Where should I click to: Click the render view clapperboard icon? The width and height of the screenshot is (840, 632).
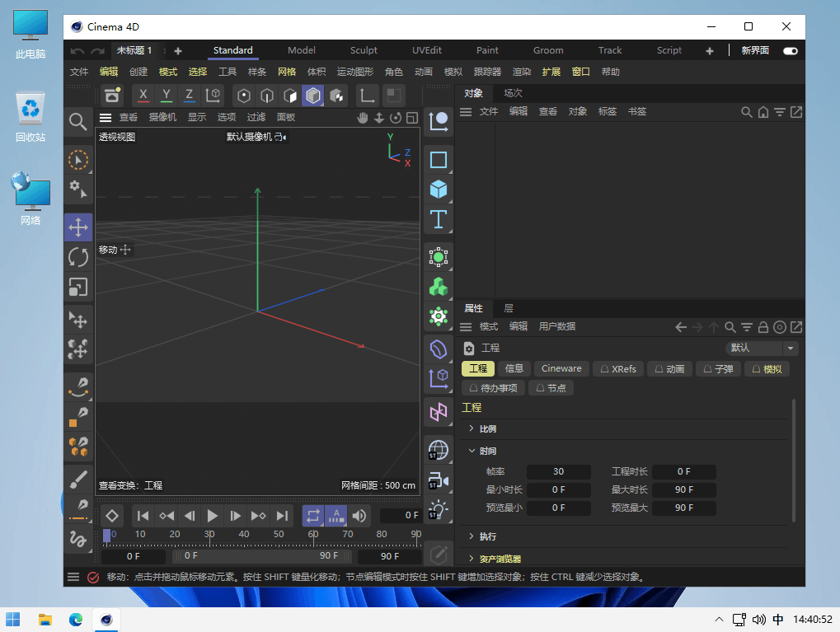pos(112,96)
